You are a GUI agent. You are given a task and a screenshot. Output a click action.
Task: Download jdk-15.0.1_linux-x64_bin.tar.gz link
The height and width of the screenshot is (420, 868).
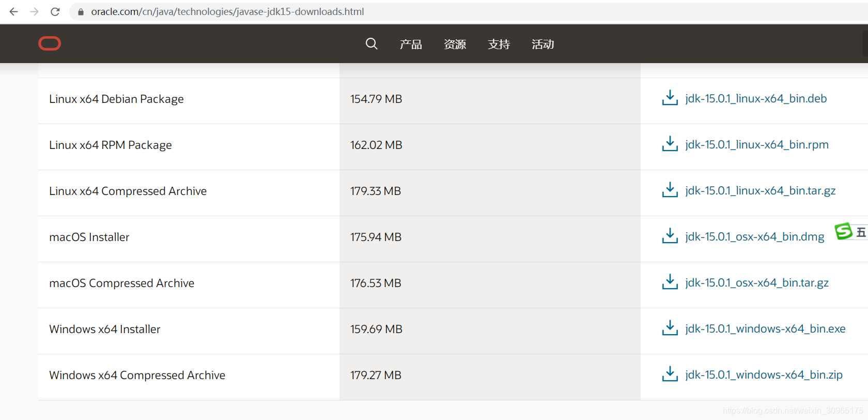pos(761,190)
